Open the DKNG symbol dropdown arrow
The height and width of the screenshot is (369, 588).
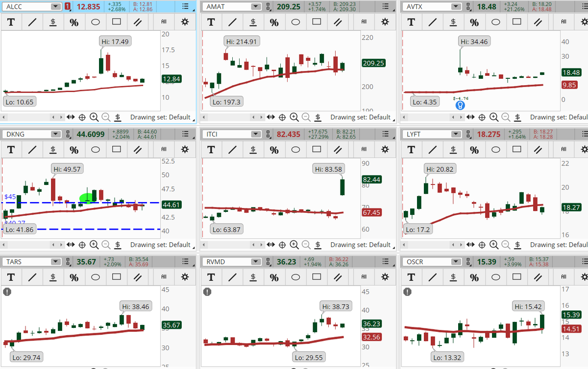click(x=56, y=134)
